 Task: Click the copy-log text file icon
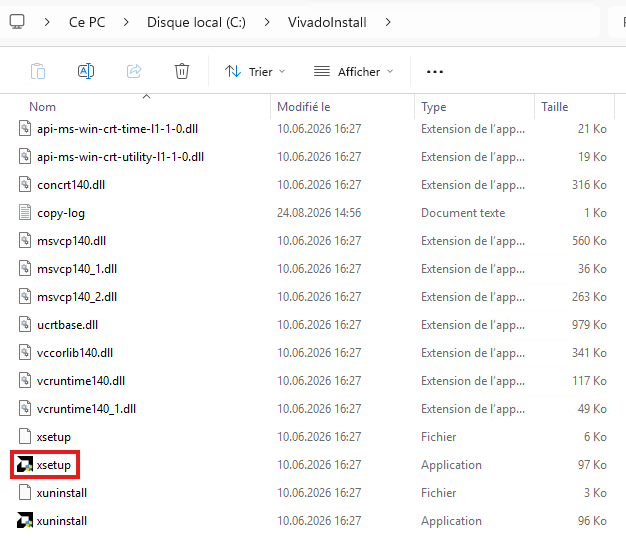(25, 212)
